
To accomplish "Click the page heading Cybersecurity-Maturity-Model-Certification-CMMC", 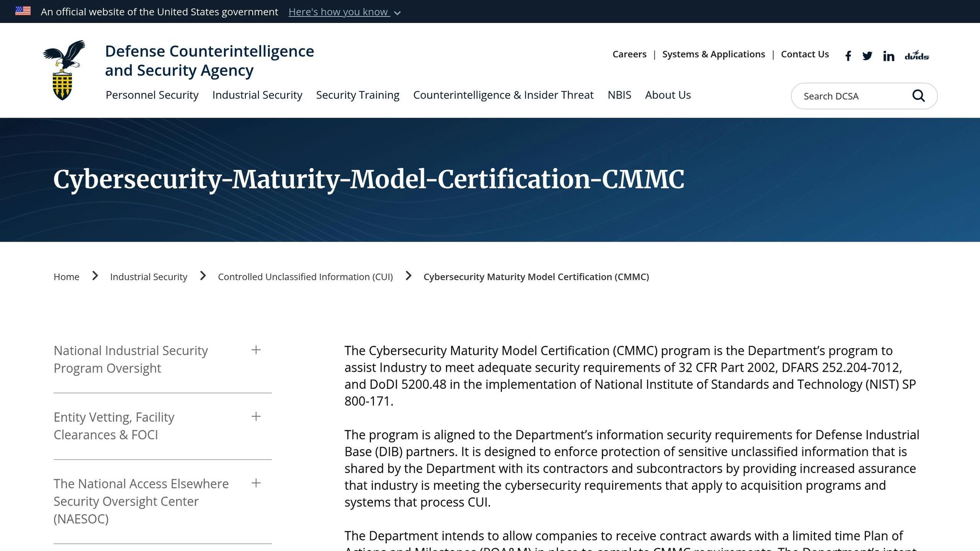I will tap(369, 180).
